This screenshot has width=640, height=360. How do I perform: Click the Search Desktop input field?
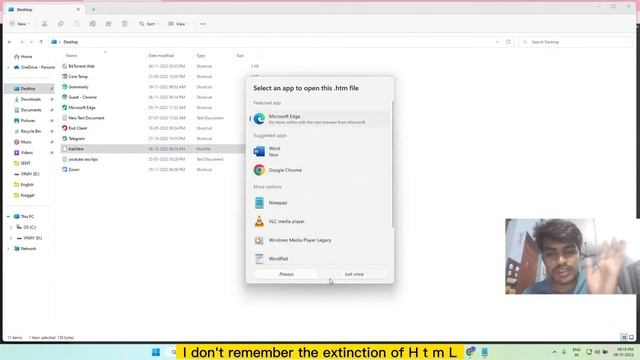click(575, 42)
